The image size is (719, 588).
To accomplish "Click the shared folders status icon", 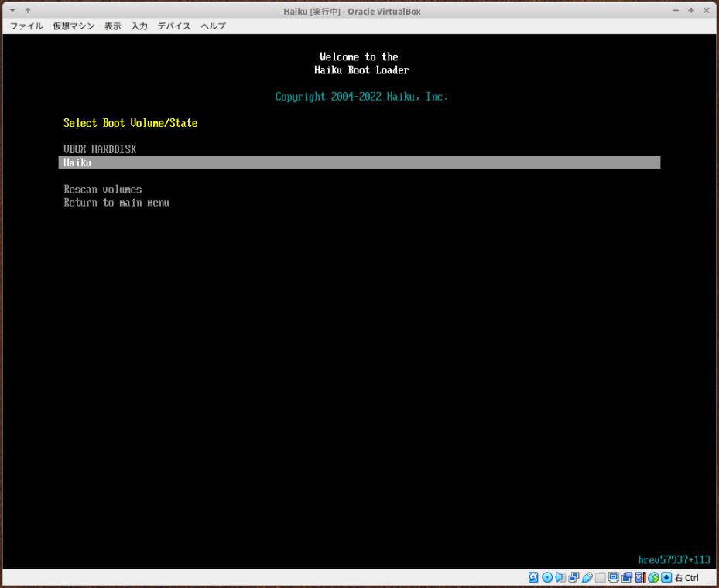I will click(601, 577).
